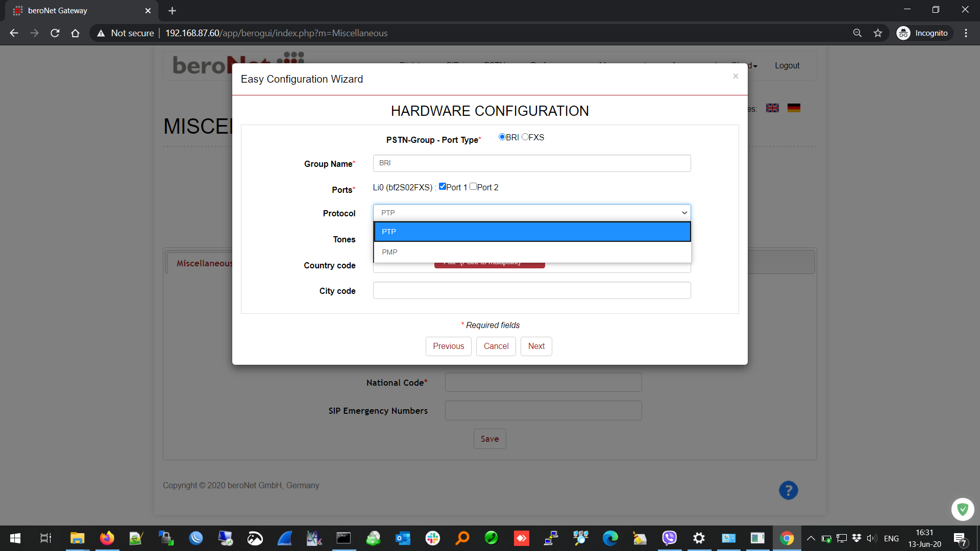Select the FXS port type radio button
Screen dimensions: 980x551
coord(525,137)
